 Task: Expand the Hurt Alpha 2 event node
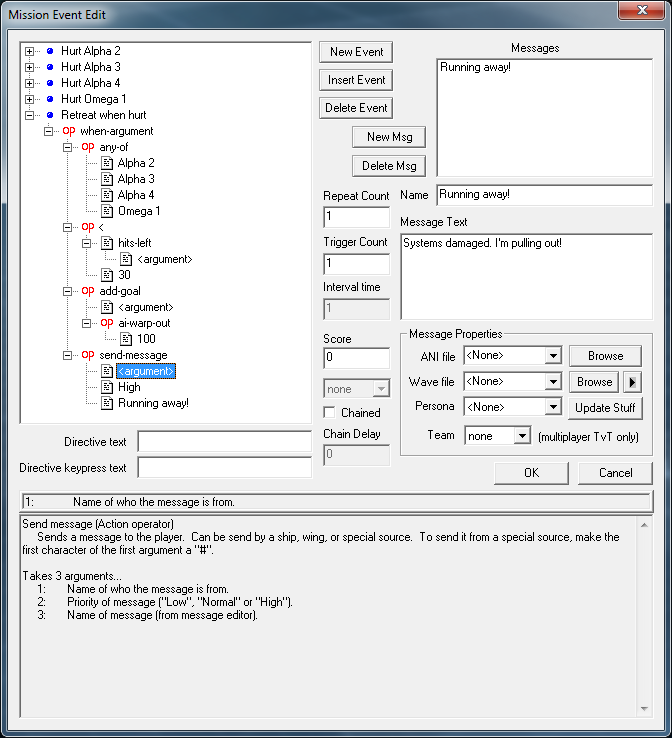30,51
